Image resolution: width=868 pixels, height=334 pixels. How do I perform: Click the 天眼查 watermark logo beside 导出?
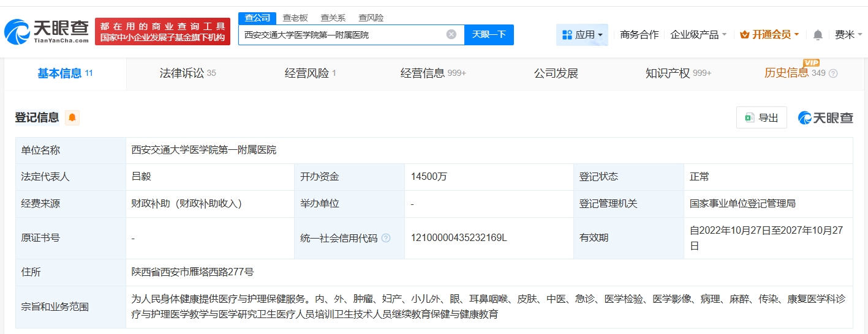[x=825, y=117]
